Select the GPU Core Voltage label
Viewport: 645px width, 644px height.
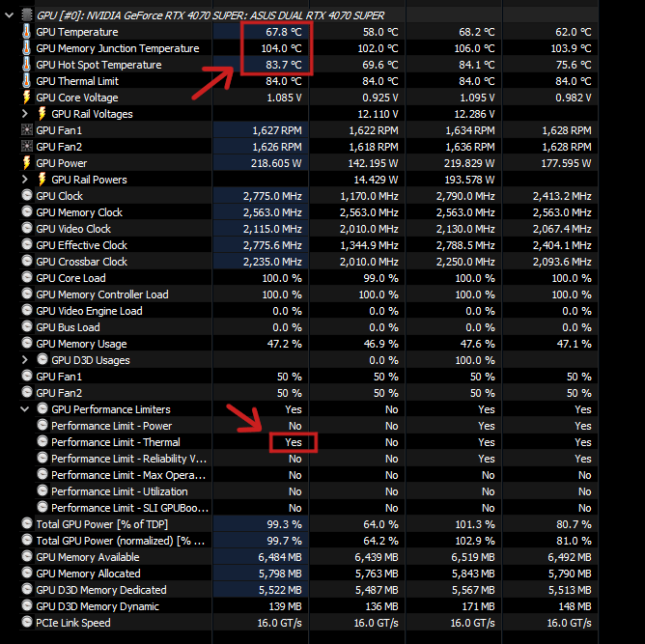[x=77, y=98]
